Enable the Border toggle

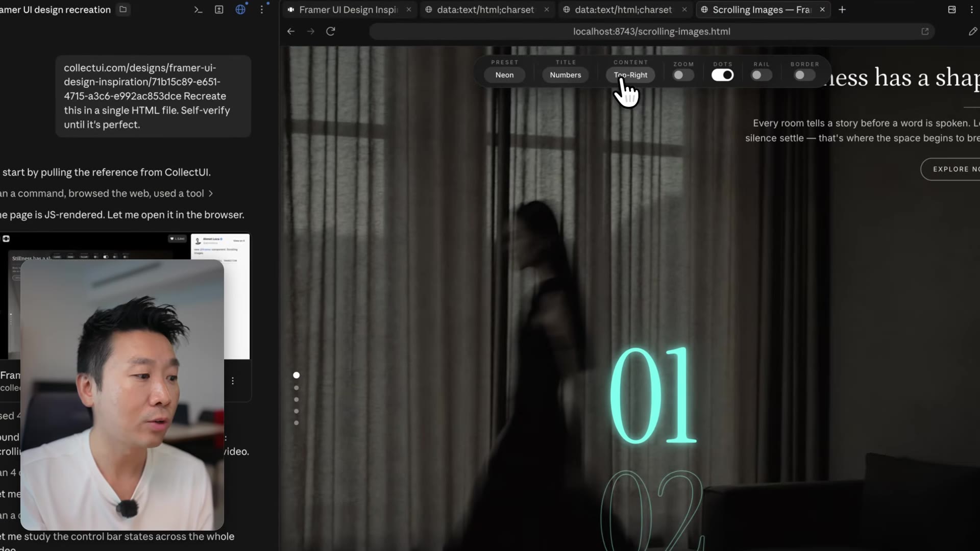[x=804, y=75]
